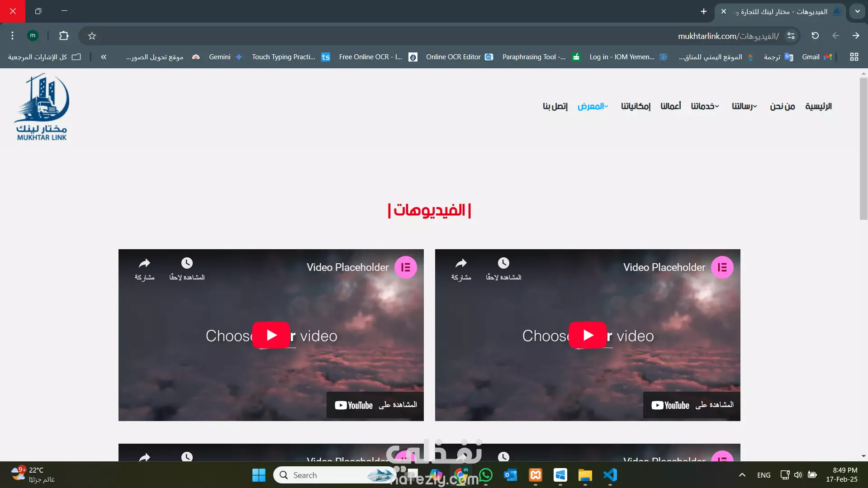The height and width of the screenshot is (488, 868).
Task: Open the Touch Typing Practice bookmark
Action: (291, 57)
